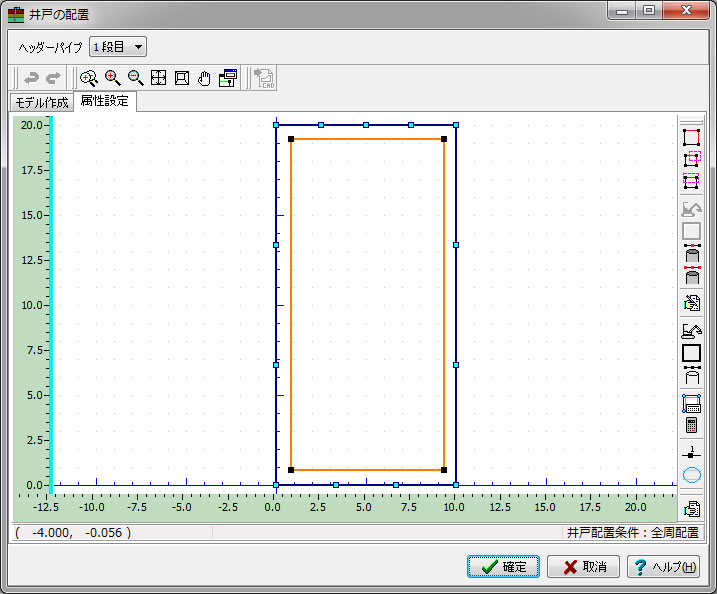Click the blue ellipse icon
The image size is (717, 594).
691,475
